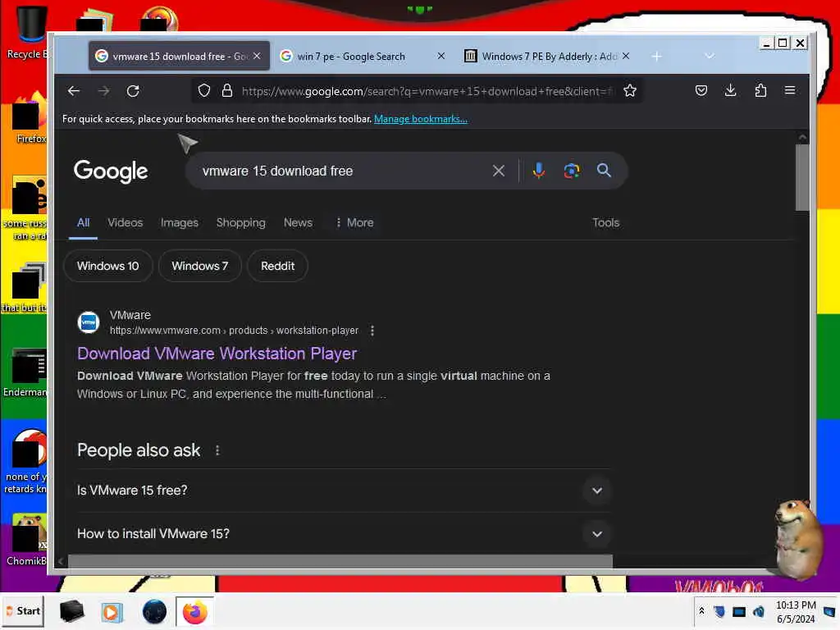Close the Windows 7 PE By Adderly tab
This screenshot has height=630, width=840.
pos(626,56)
